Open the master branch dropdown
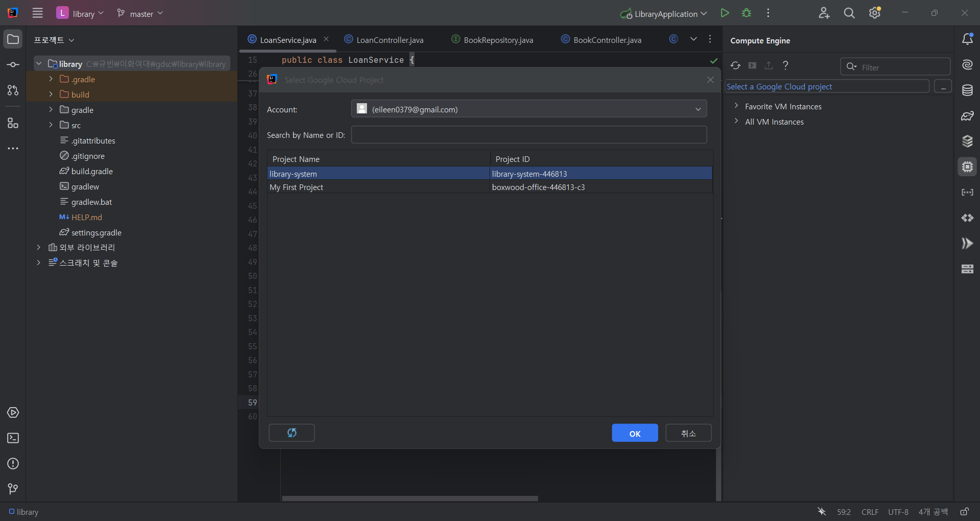Viewport: 980px width, 521px height. coord(140,13)
